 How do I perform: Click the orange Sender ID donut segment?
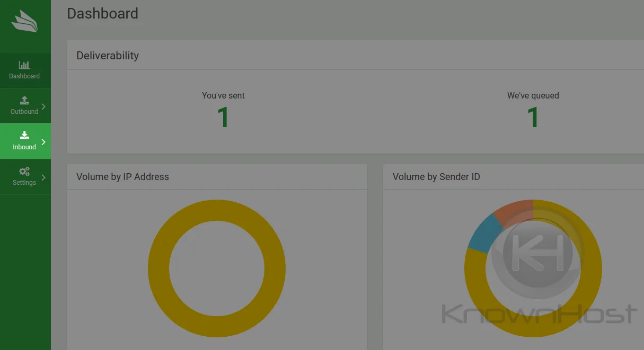[514, 212]
